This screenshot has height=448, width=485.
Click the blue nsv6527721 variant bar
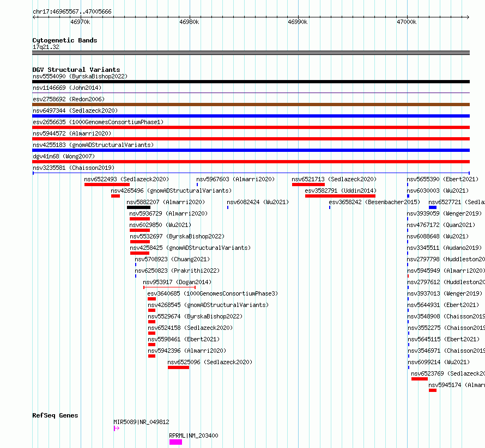[433, 207]
